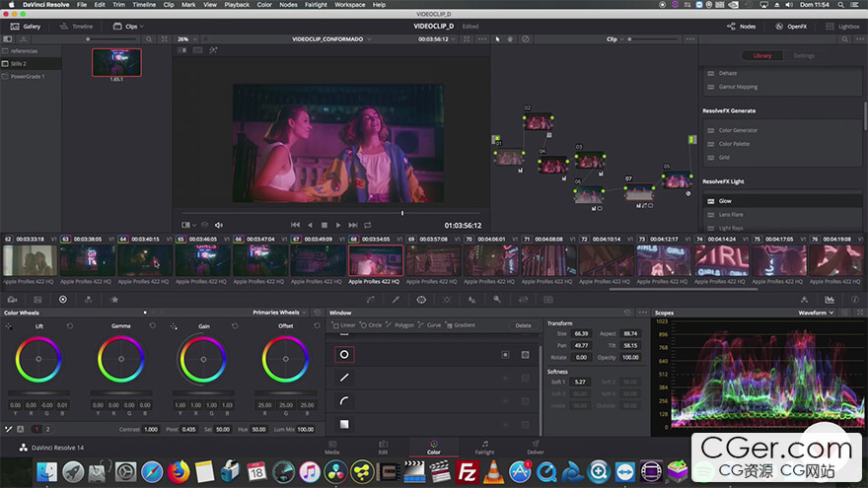
Task: Open the Key palette icon
Action: point(497,300)
